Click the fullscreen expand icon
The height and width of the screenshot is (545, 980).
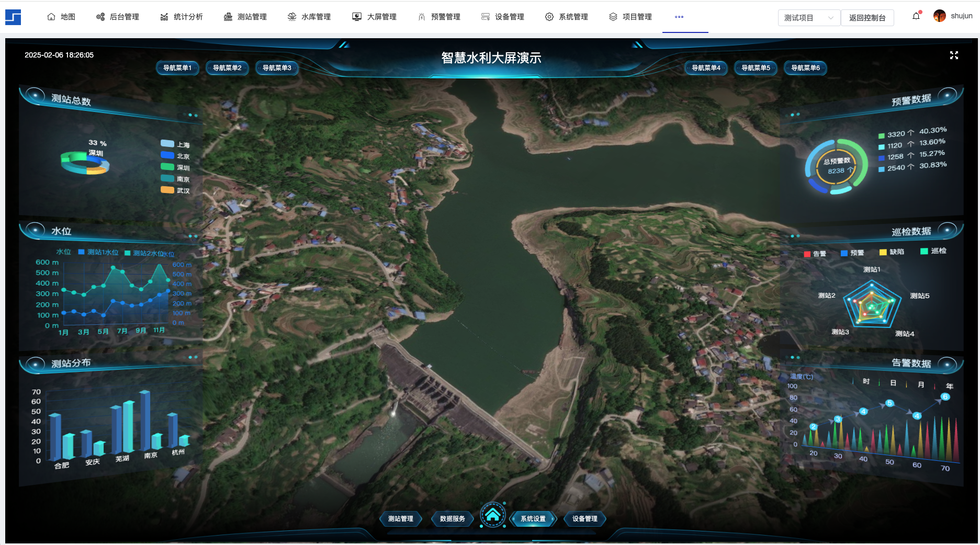[x=954, y=55]
